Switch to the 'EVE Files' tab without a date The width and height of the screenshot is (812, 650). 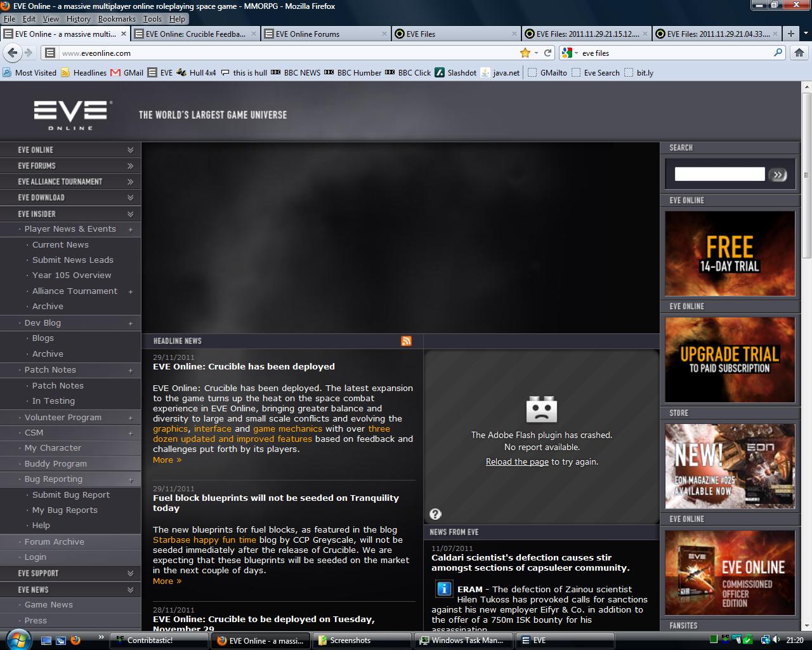click(x=455, y=34)
